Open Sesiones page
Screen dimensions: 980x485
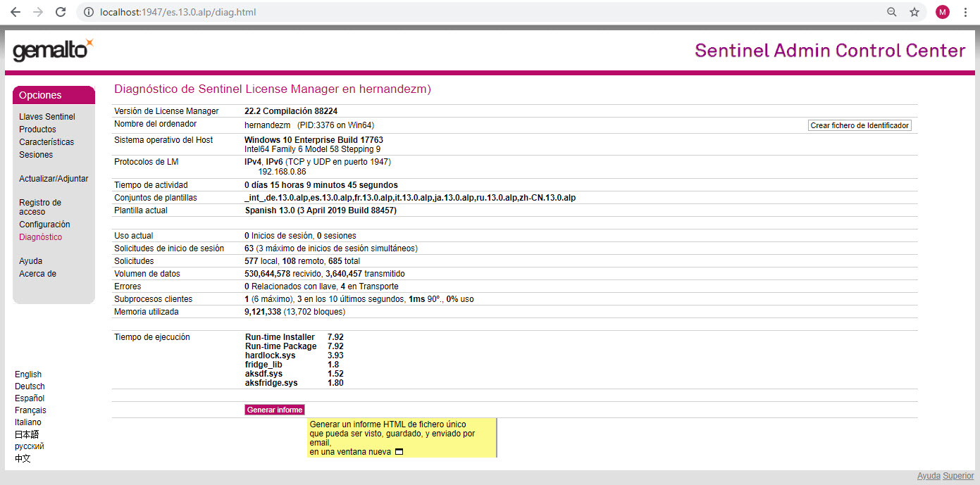pyautogui.click(x=36, y=155)
